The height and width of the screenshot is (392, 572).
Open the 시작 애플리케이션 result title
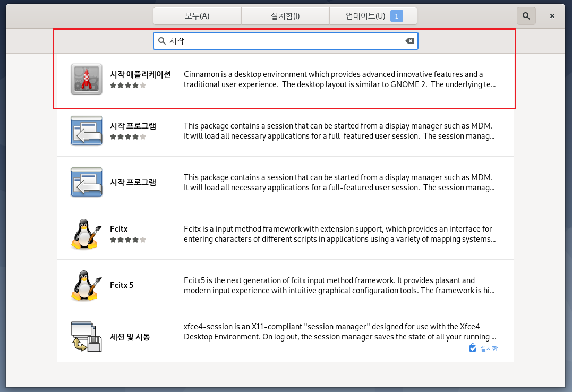coord(140,74)
